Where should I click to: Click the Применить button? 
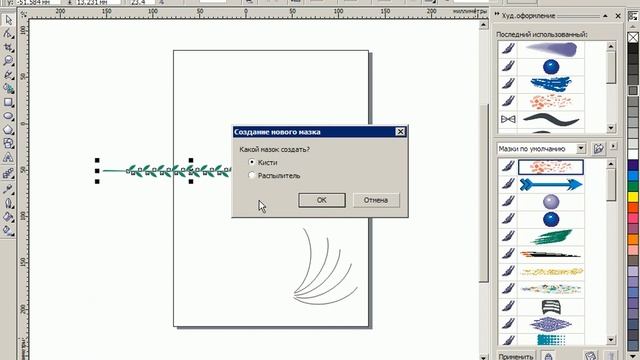516,356
